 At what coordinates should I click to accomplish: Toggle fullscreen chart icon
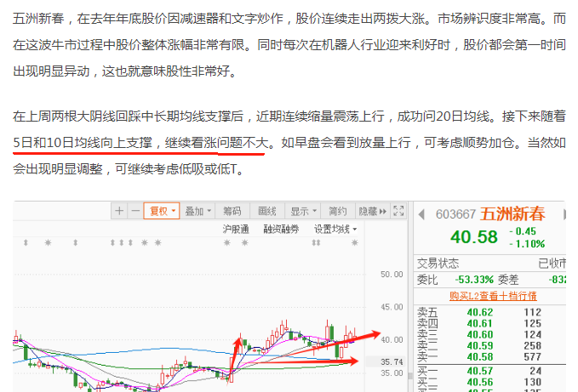coord(398,211)
